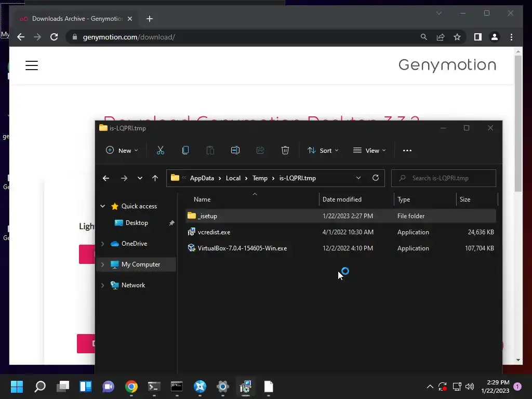Open Chrome side panel icon
The width and height of the screenshot is (532, 399).
tap(478, 37)
